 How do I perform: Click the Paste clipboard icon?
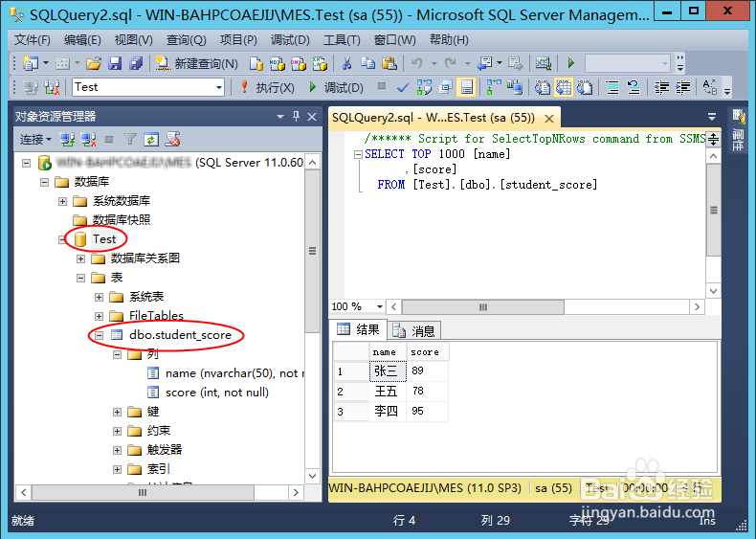point(389,63)
